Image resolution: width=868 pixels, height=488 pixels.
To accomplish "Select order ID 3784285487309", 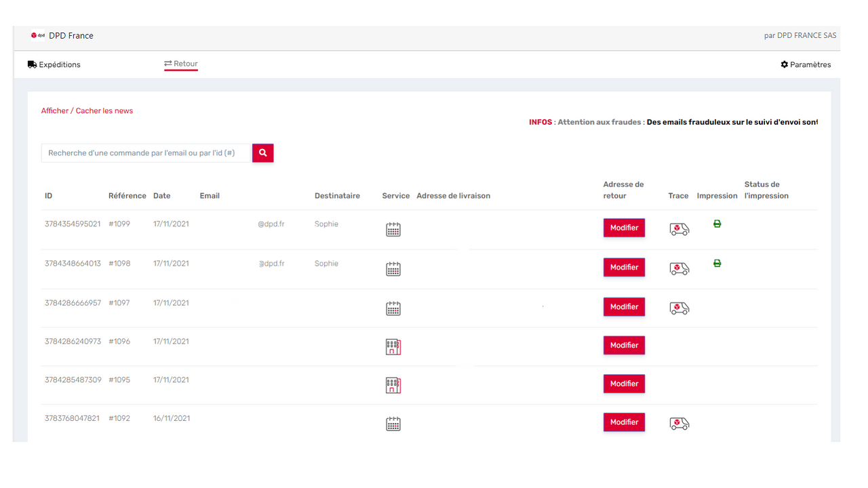I will pyautogui.click(x=73, y=380).
